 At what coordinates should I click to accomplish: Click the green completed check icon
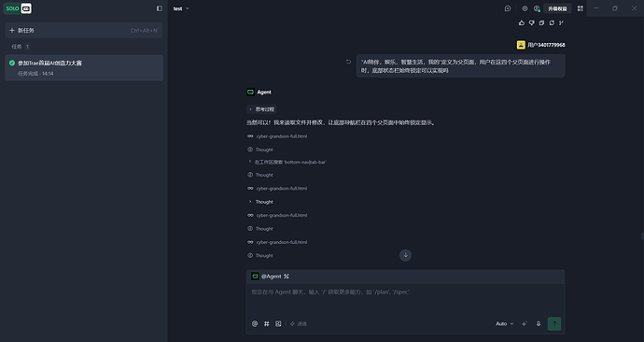(x=12, y=63)
